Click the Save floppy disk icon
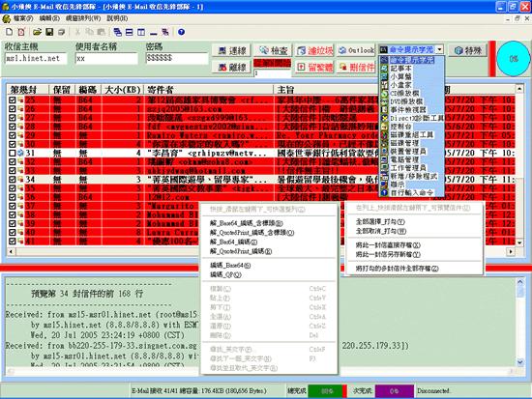This screenshot has height=399, width=532. point(49,32)
